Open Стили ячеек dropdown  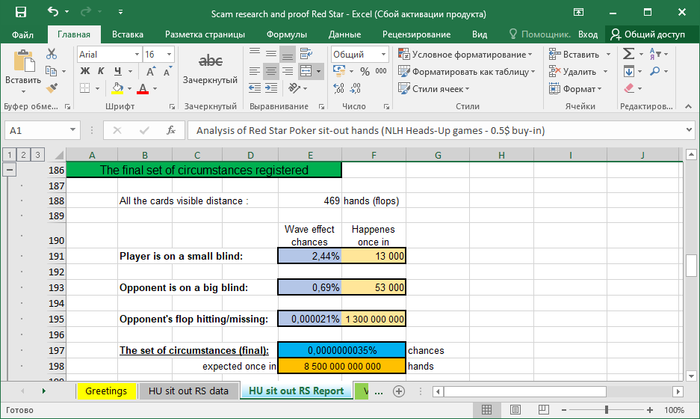pos(434,89)
